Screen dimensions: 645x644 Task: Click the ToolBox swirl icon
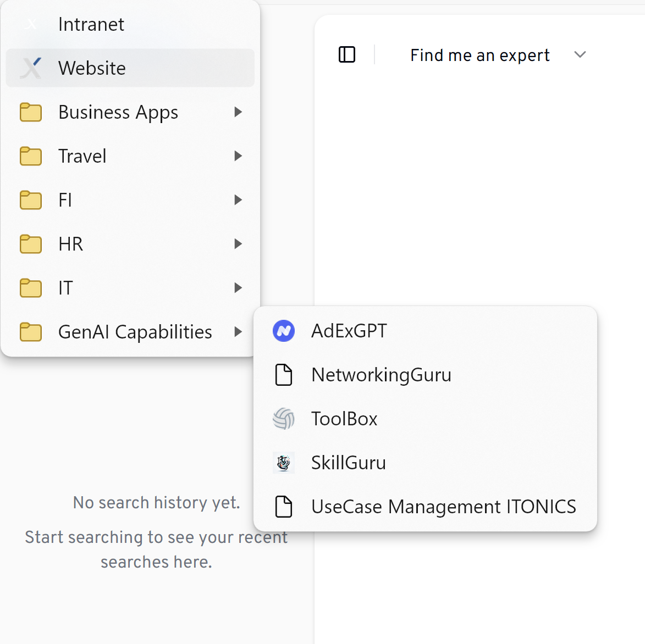pyautogui.click(x=284, y=419)
